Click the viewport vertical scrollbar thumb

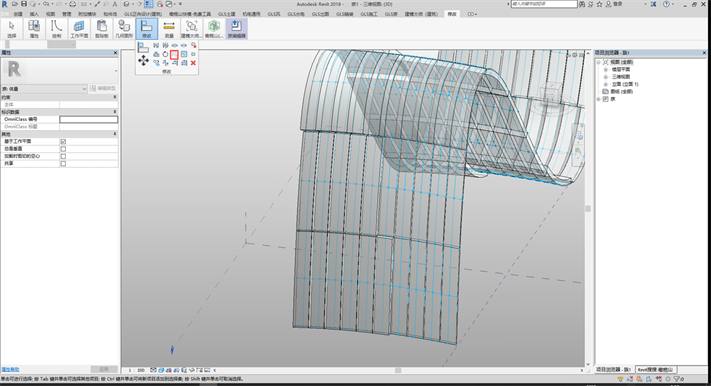pyautogui.click(x=588, y=209)
